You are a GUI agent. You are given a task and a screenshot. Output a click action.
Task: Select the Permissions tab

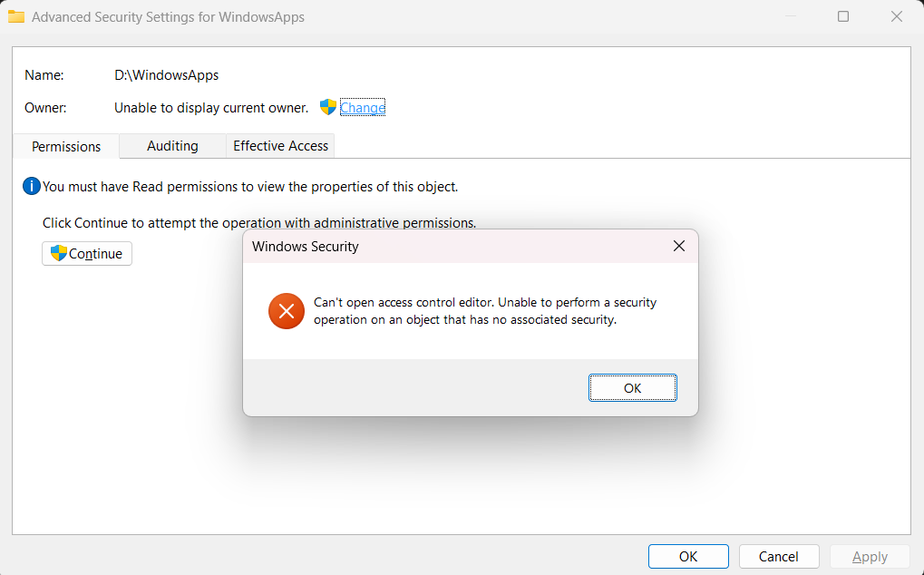(64, 146)
